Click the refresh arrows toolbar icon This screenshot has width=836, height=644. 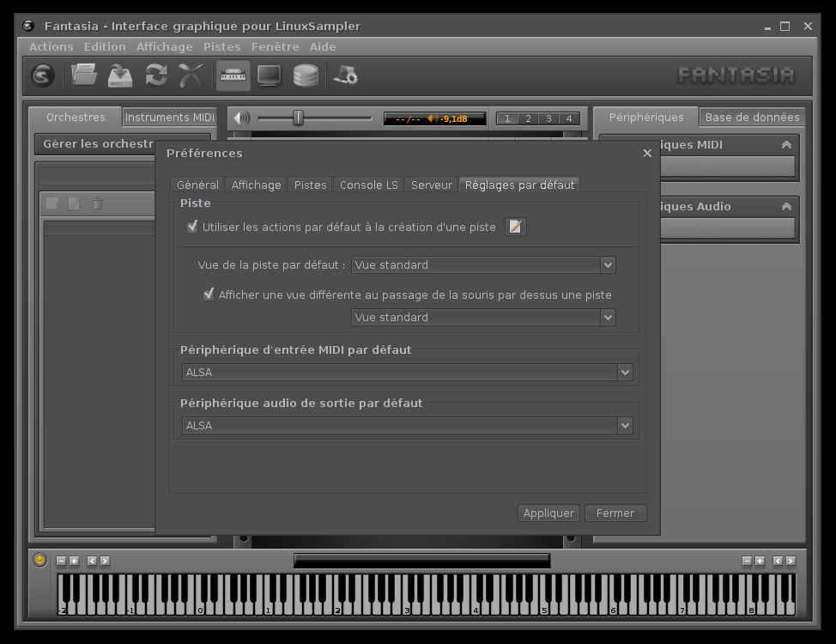[156, 76]
